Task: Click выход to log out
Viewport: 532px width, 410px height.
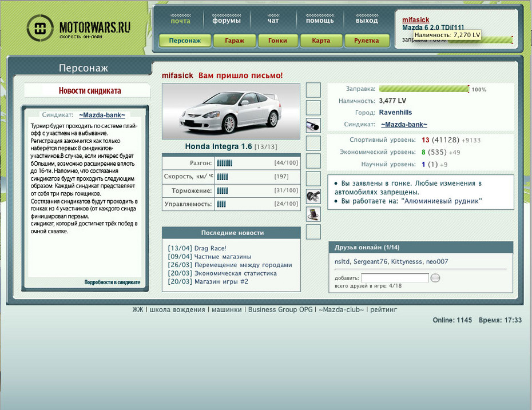Action: click(x=367, y=21)
